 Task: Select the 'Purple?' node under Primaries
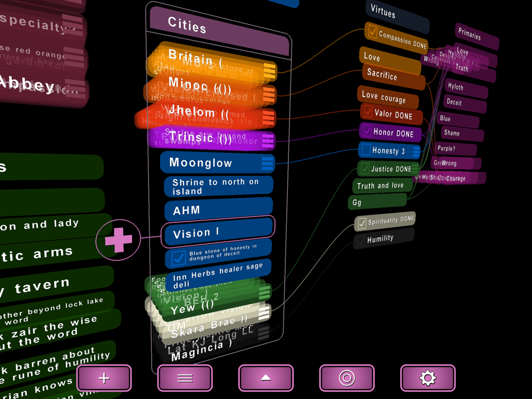pyautogui.click(x=456, y=149)
